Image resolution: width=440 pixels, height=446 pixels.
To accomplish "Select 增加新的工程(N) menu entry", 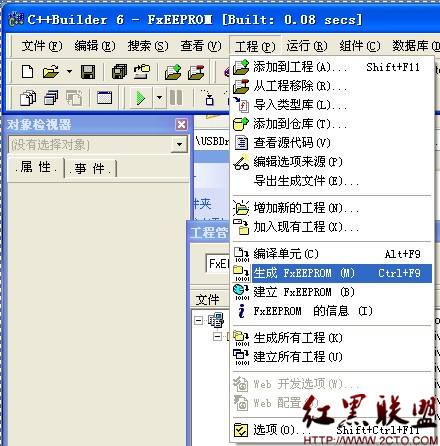I will [332, 208].
